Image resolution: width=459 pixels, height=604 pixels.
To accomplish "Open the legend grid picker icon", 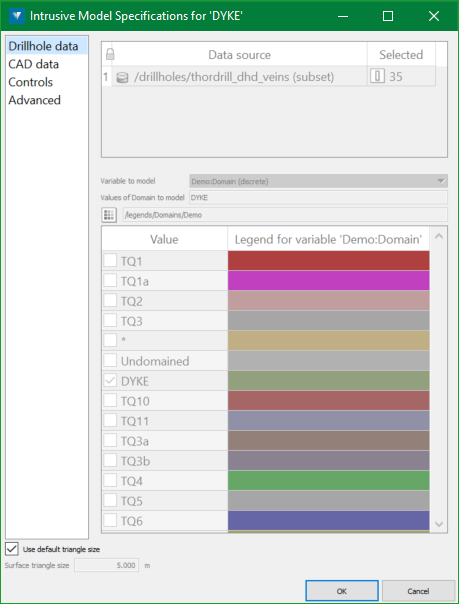I will pyautogui.click(x=109, y=215).
